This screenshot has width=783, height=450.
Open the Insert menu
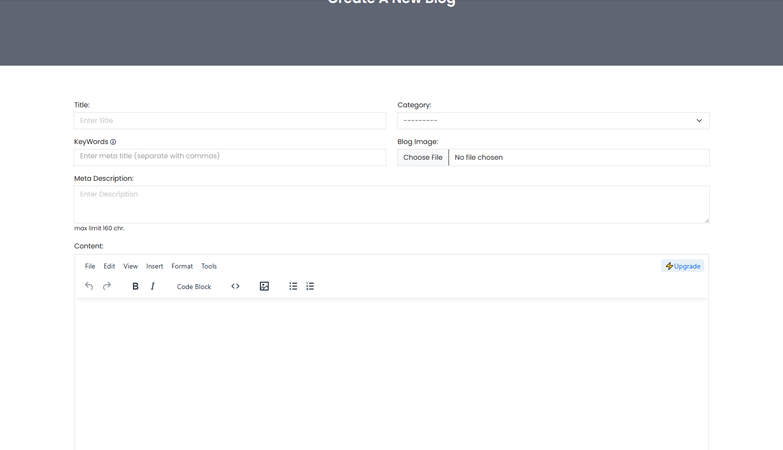154,266
